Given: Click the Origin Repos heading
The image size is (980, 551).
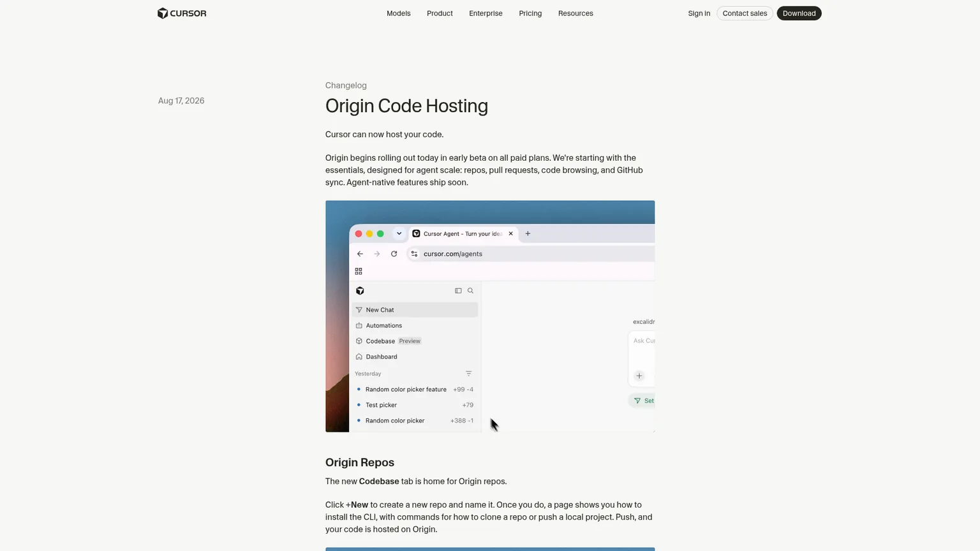Looking at the screenshot, I should point(360,462).
